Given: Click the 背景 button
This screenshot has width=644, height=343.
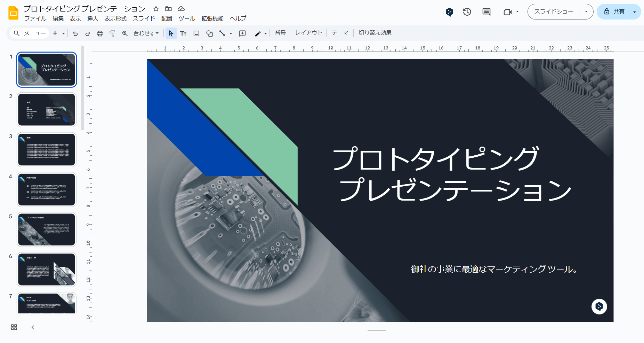Looking at the screenshot, I should pos(280,33).
